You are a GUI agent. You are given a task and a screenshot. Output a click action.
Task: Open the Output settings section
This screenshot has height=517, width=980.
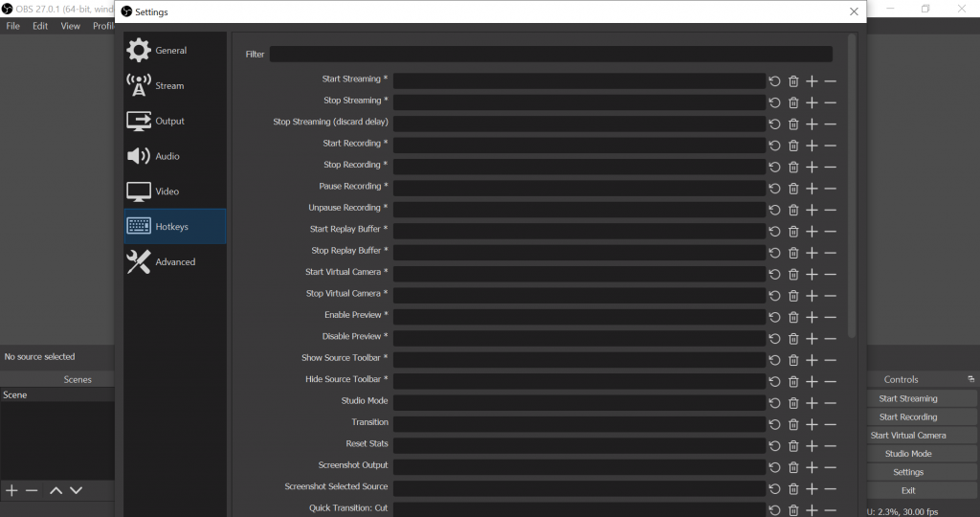(175, 121)
